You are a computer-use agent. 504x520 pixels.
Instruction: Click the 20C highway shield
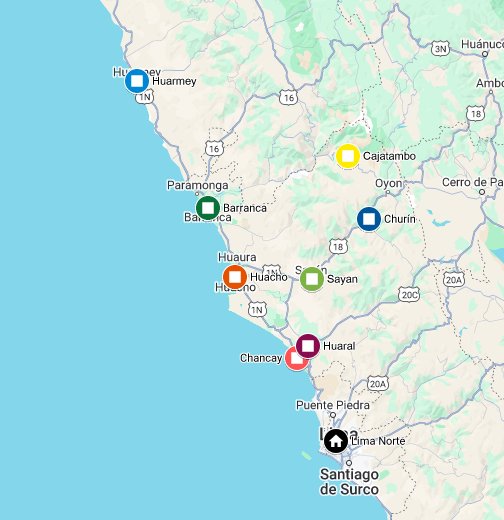click(409, 295)
